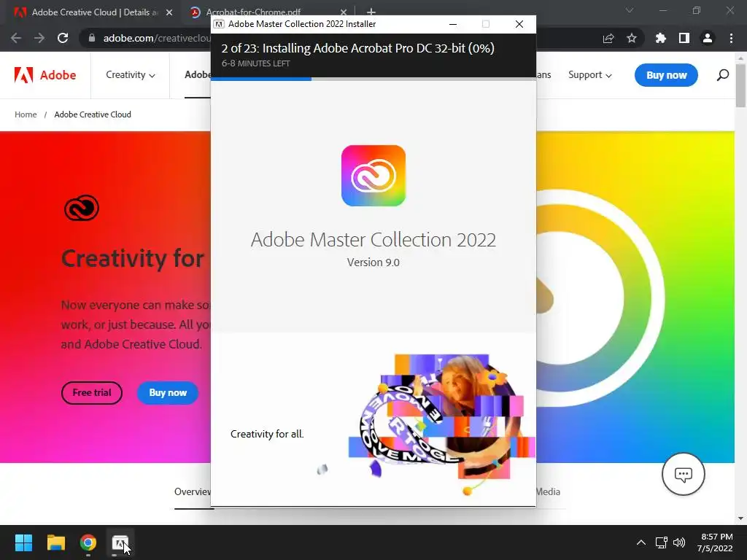747x560 pixels.
Task: Switch to Chrome from the taskbar
Action: (88, 542)
